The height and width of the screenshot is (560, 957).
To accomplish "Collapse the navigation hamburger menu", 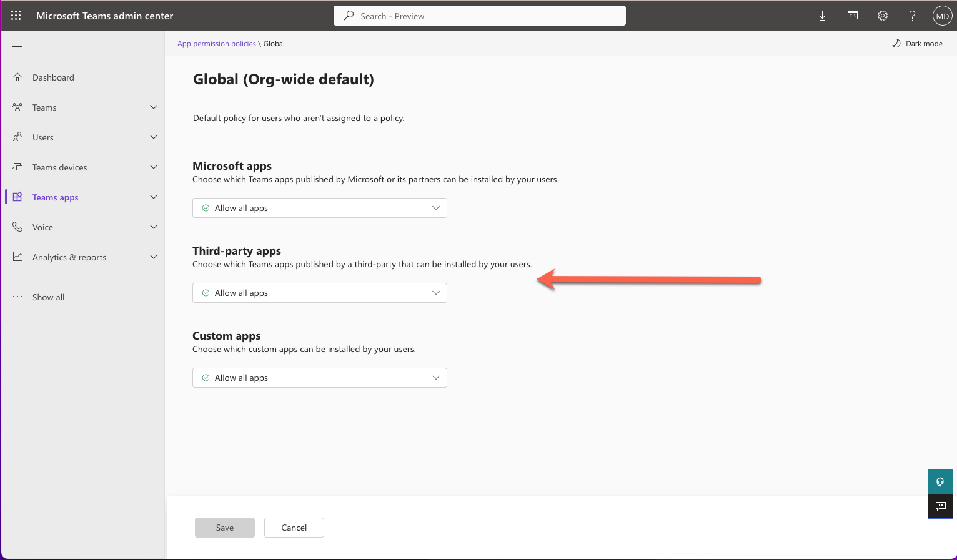I will [x=17, y=47].
